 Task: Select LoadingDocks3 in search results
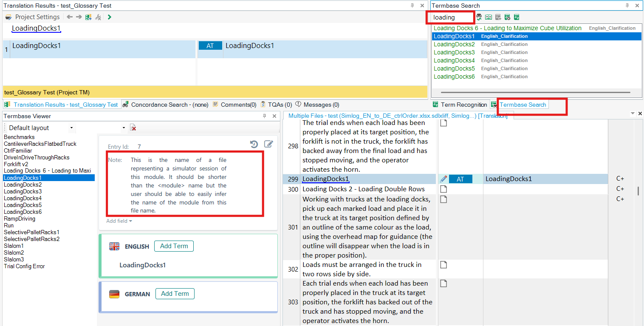tap(454, 52)
